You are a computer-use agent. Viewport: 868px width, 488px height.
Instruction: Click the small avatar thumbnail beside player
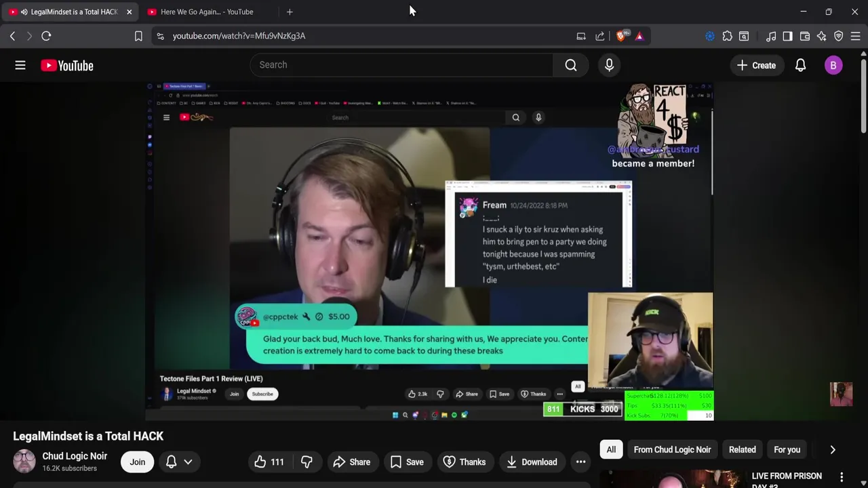pyautogui.click(x=841, y=394)
